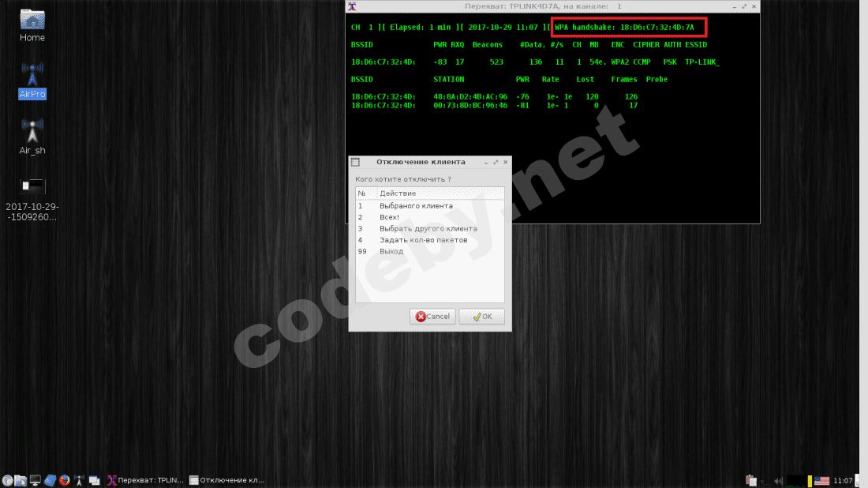This screenshot has width=868, height=488.
Task: Select the 2017-10-29 capture file
Action: coord(32,200)
